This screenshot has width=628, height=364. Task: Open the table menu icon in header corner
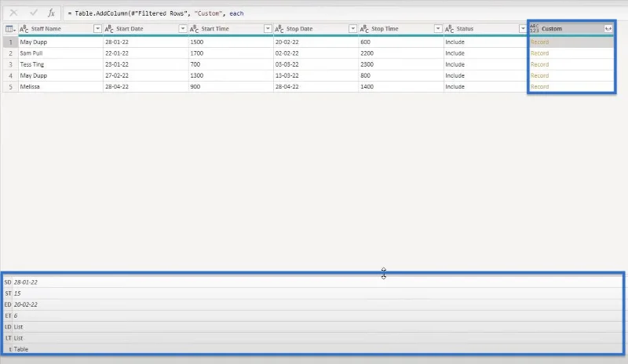[10, 29]
